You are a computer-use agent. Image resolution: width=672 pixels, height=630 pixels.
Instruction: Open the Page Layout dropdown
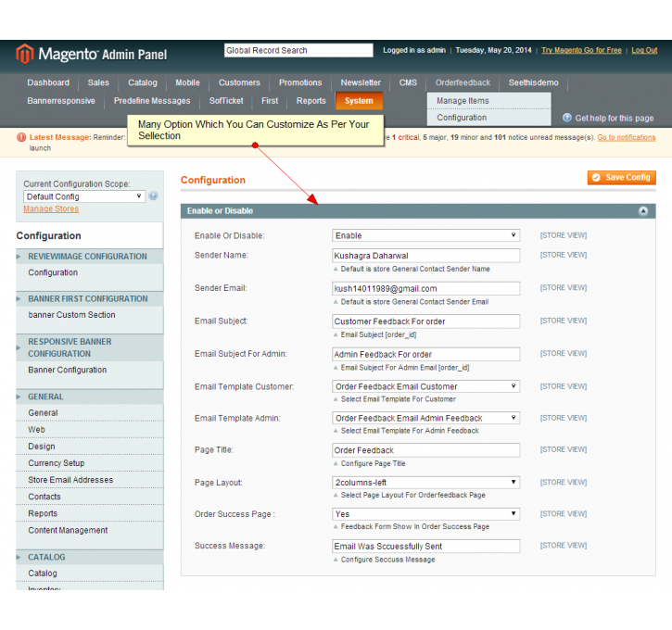pyautogui.click(x=426, y=483)
